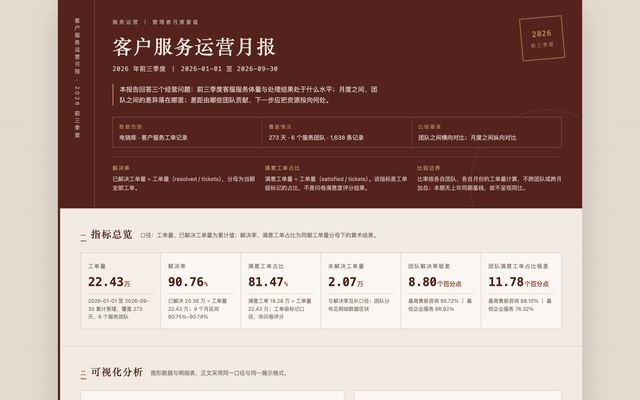The height and width of the screenshot is (400, 640).
Task: Select the 工单量 22.43万 metric card
Action: (121, 291)
